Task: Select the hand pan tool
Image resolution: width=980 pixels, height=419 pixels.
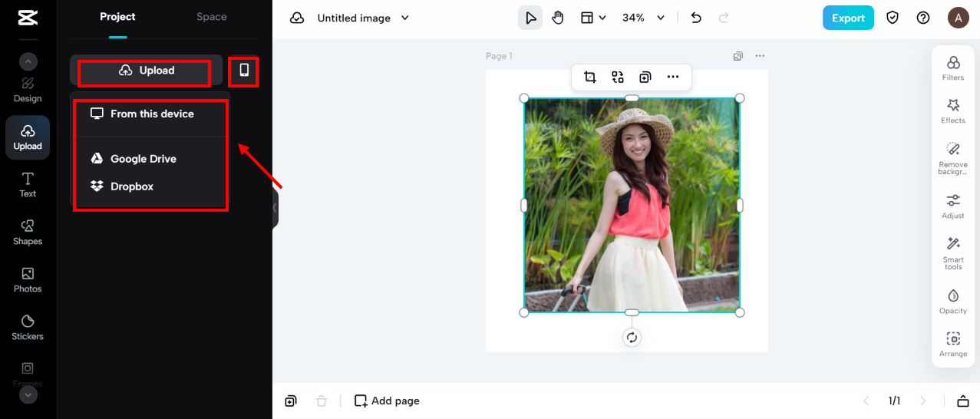Action: coord(558,18)
